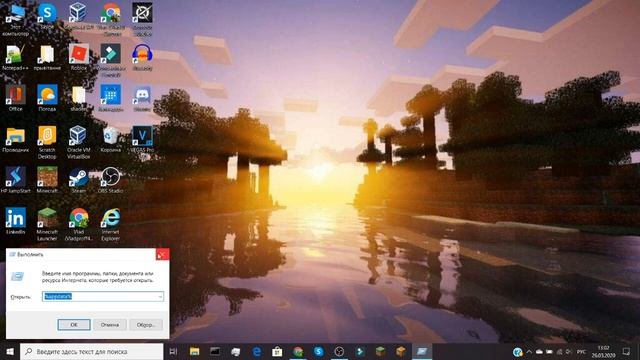The height and width of the screenshot is (360, 640).
Task: Switch to OBS Studio on the taskbar
Action: tap(339, 351)
